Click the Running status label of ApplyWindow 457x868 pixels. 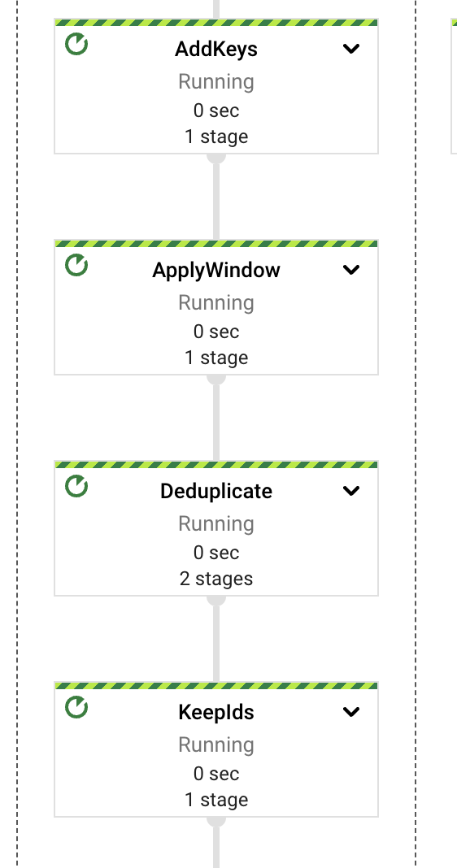[216, 302]
